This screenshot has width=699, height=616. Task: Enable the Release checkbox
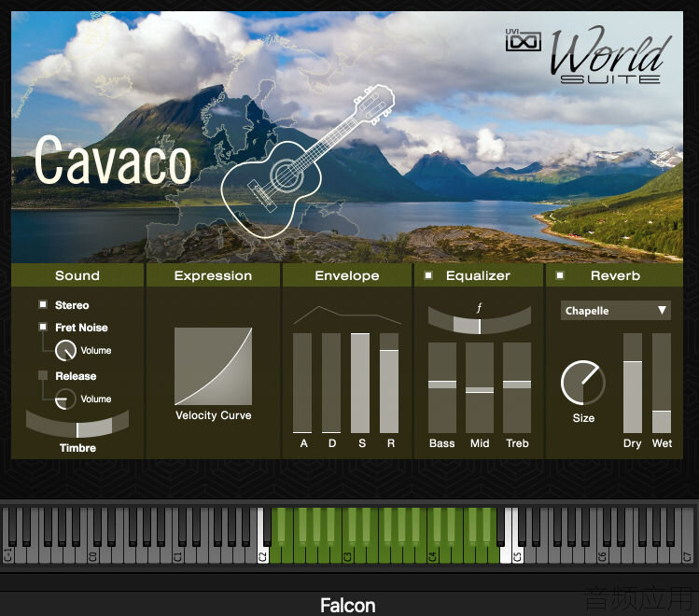[43, 375]
